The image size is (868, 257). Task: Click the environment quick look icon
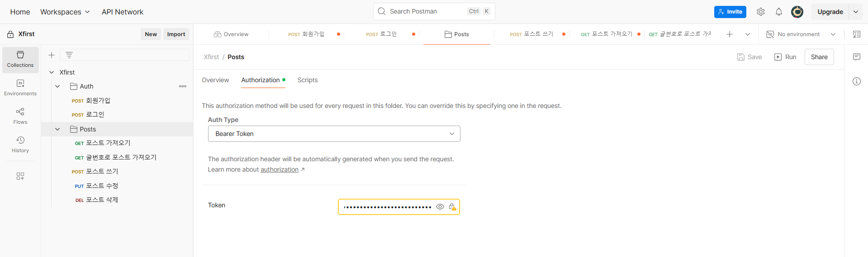(x=856, y=34)
